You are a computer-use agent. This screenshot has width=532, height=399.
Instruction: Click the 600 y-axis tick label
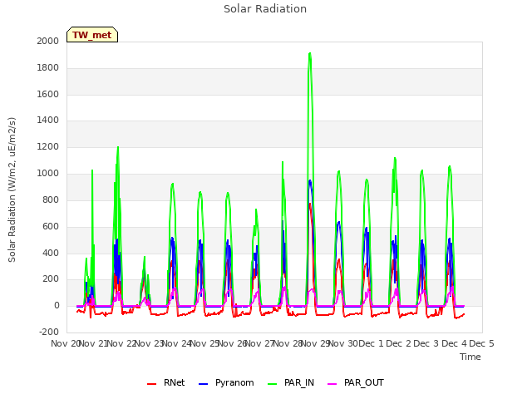(x=51, y=226)
